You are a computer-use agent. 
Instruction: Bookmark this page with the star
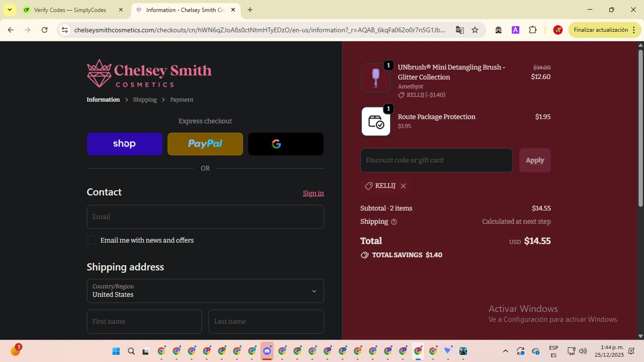(475, 30)
